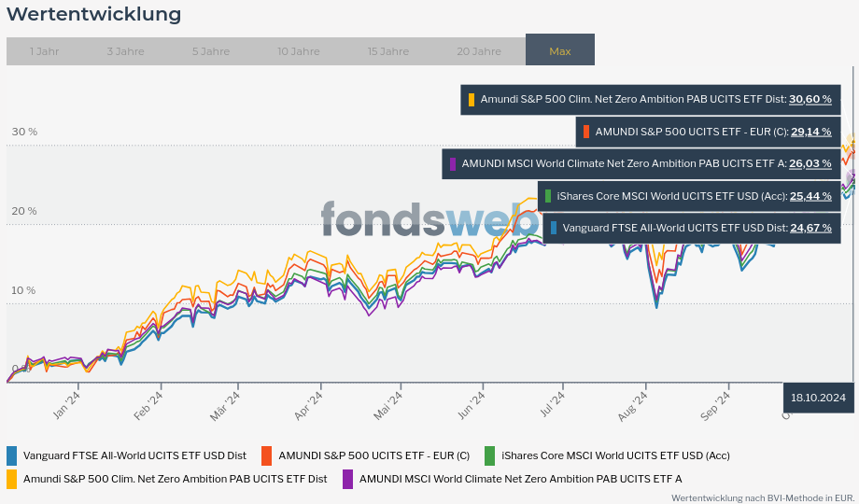Image resolution: width=859 pixels, height=504 pixels.
Task: Hide the iShares Core MSCI World series label
Action: [x=615, y=455]
